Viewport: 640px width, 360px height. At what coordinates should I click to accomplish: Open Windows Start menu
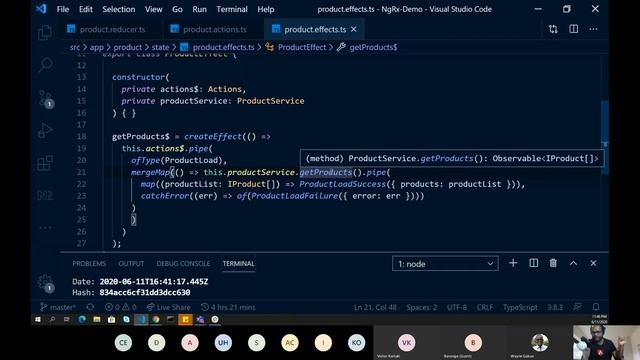(x=38, y=320)
